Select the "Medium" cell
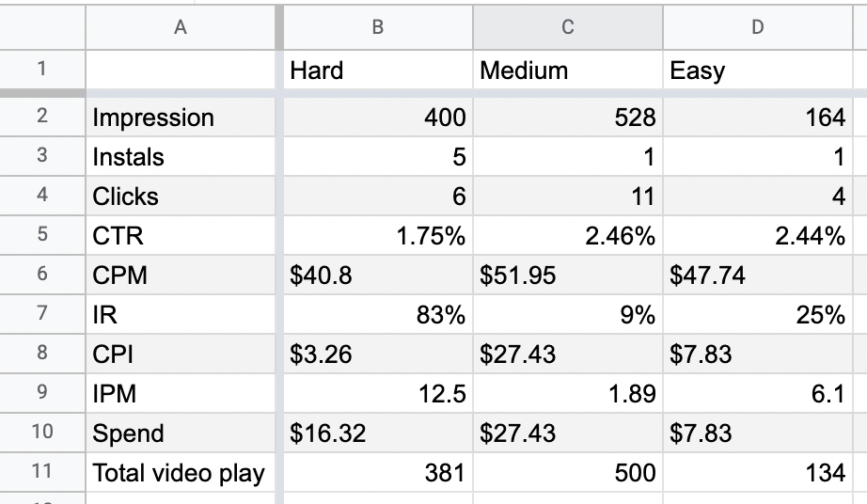Viewport: 867px width, 504px height. [567, 71]
